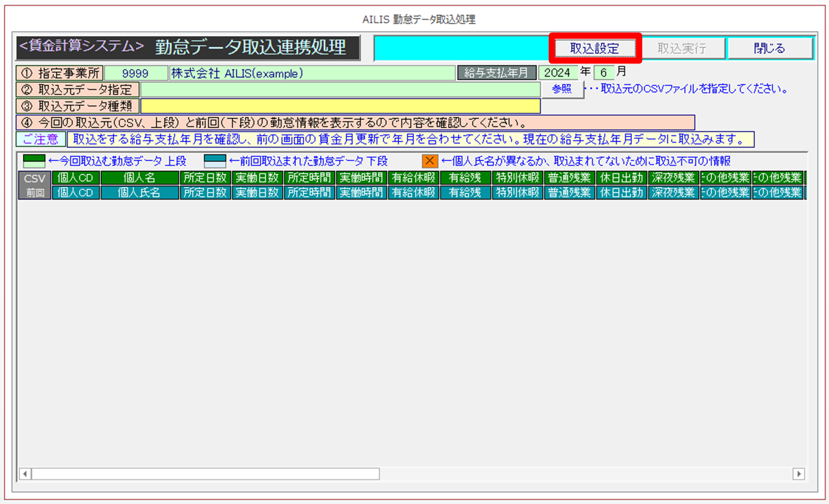Click the dark green legend swatch for 今回取込む勤怠データ

click(34, 161)
